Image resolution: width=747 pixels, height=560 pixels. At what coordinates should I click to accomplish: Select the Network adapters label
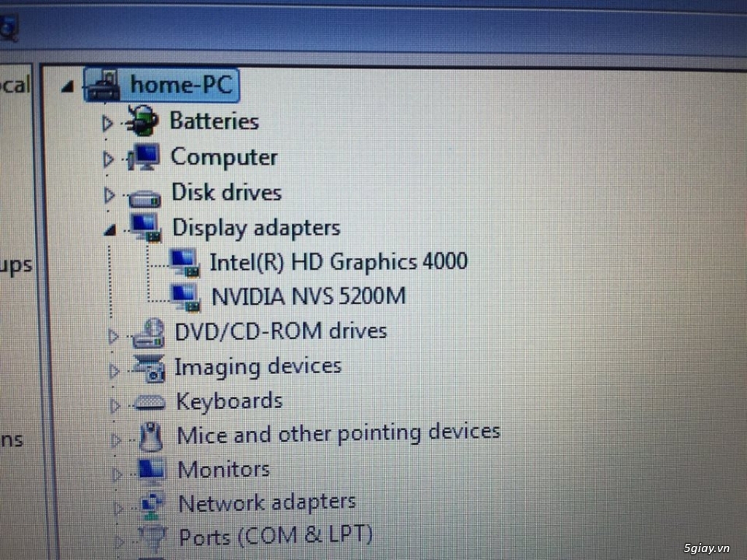point(267,503)
